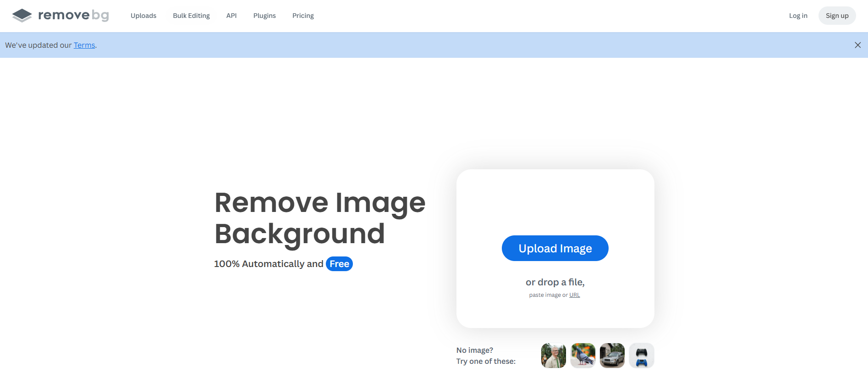
Task: Open the Uploads menu item
Action: tap(143, 16)
